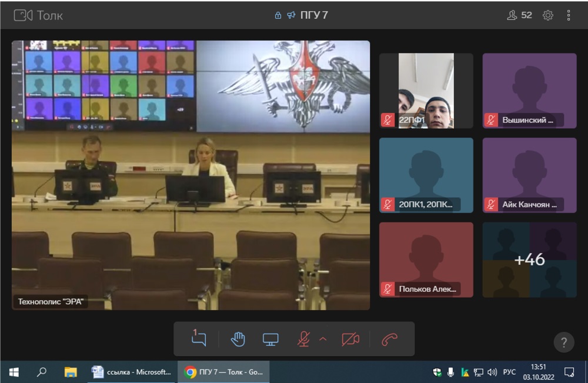
Task: Expand microphone options chevron arrow
Action: point(323,339)
